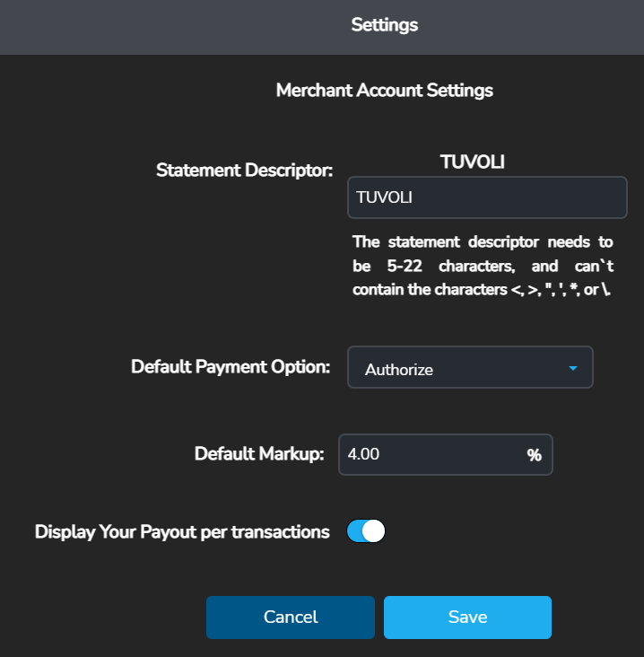
Task: Click the statement descriptor character rules text
Action: point(486,266)
